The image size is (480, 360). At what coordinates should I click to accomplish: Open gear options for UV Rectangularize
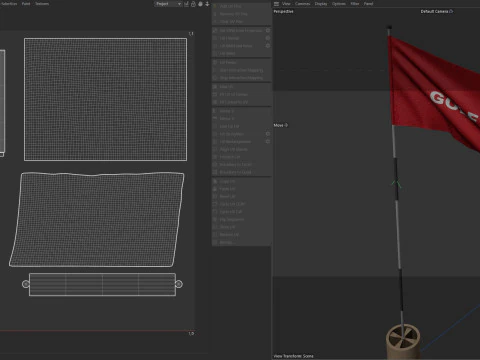click(268, 142)
